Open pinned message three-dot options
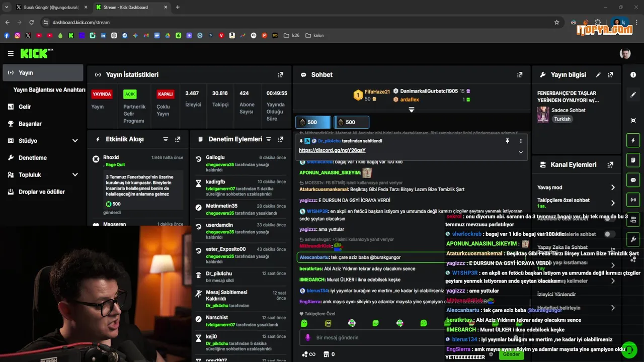 pyautogui.click(x=521, y=141)
